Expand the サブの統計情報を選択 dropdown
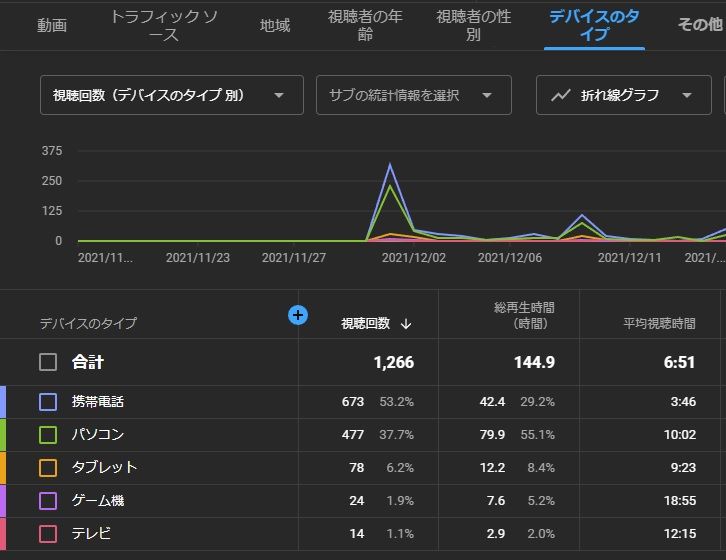The width and height of the screenshot is (726, 560). click(x=413, y=95)
